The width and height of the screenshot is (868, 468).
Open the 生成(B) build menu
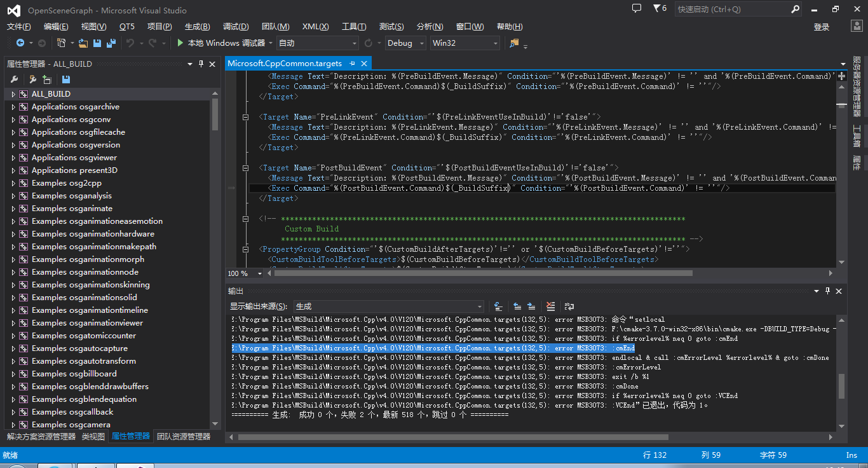[197, 27]
